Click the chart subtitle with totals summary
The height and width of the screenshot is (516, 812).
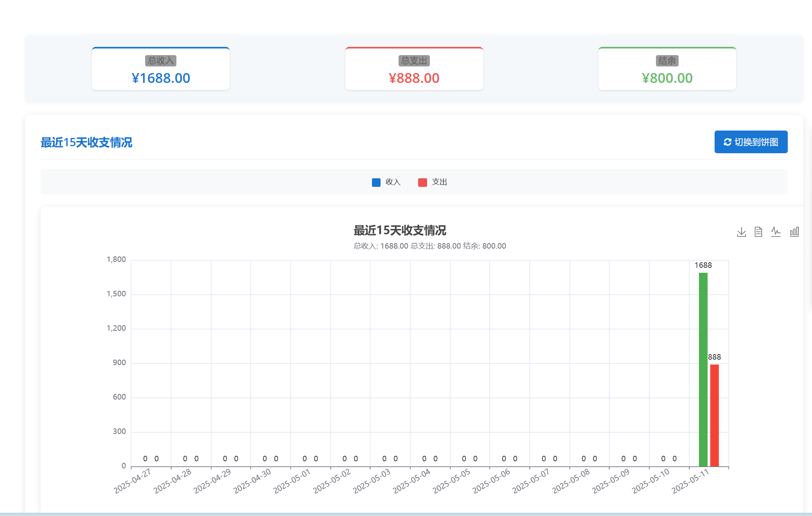tap(429, 246)
